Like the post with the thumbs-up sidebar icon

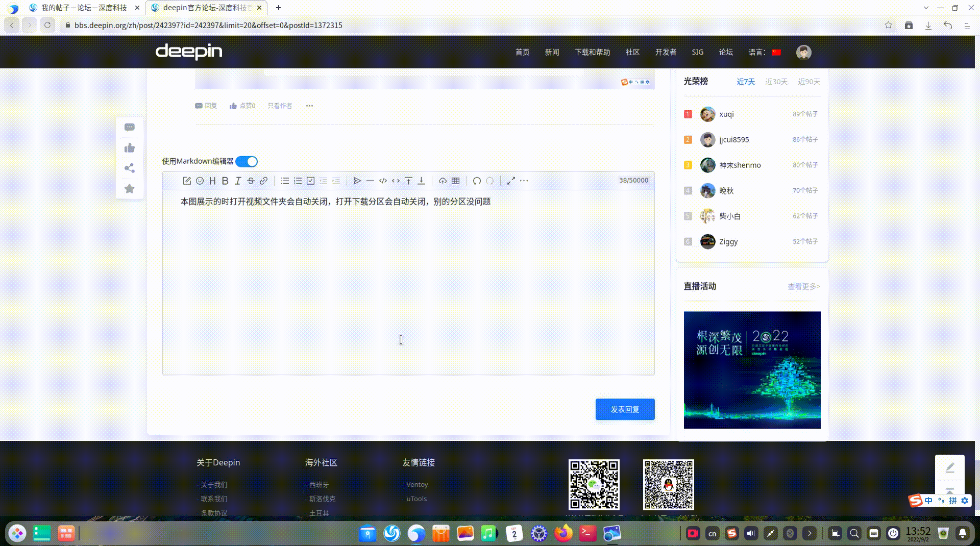pyautogui.click(x=129, y=148)
